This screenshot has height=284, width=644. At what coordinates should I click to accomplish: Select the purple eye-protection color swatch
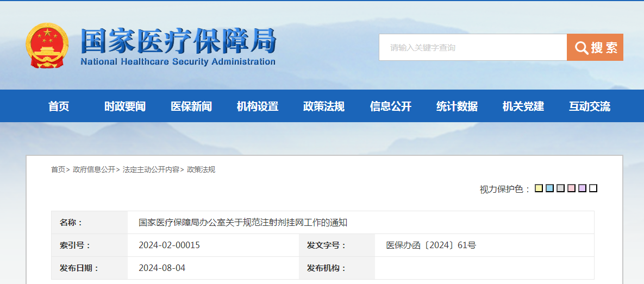582,188
